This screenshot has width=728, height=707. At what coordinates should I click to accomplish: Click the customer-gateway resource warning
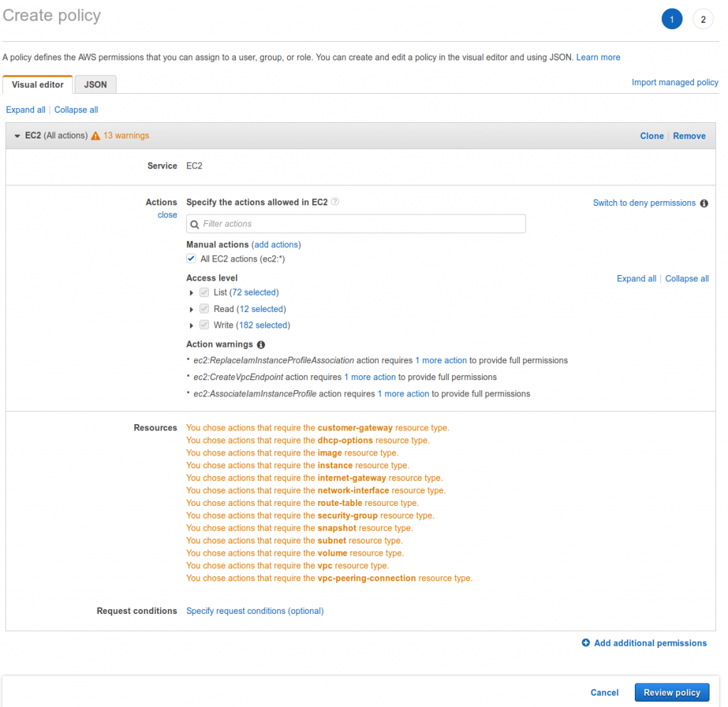point(318,428)
